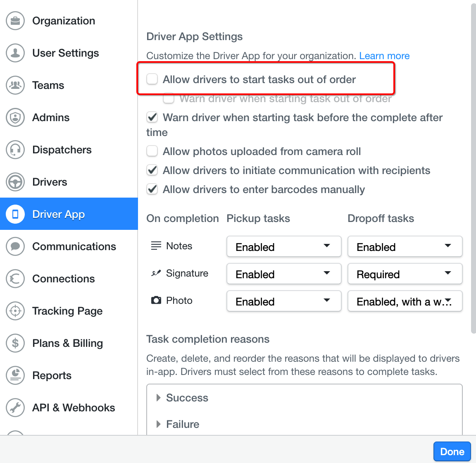The height and width of the screenshot is (463, 476).
Task: Uncheck allow drivers to enter barcodes manually
Action: tap(152, 189)
